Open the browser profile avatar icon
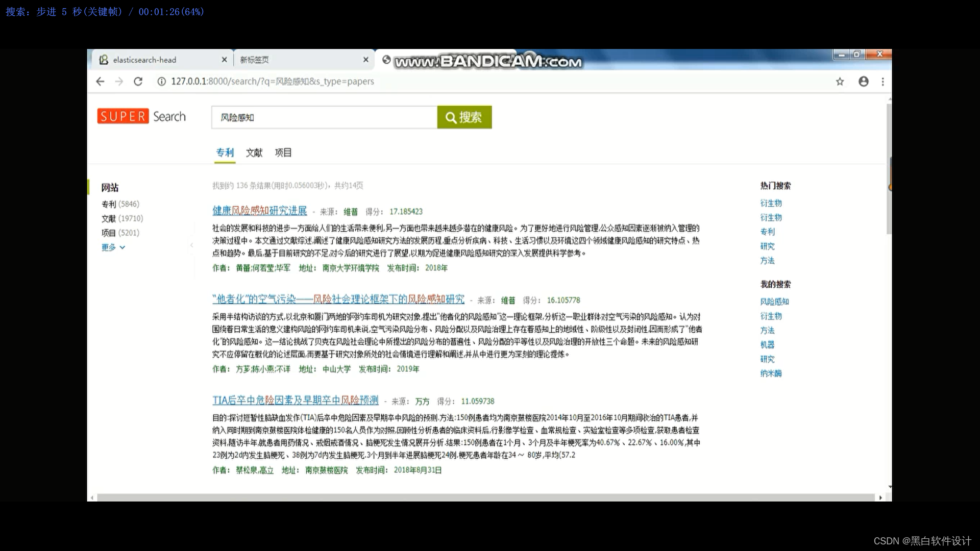 (863, 82)
